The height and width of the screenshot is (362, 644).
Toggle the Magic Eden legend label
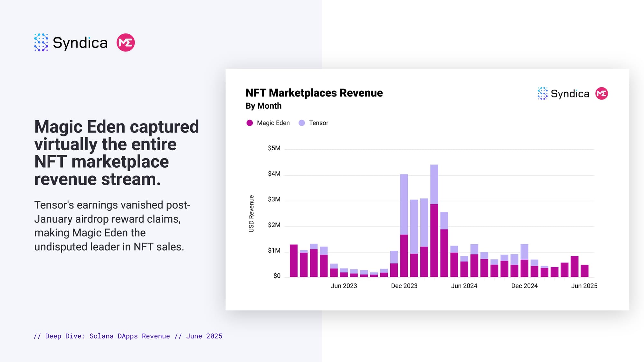point(273,123)
